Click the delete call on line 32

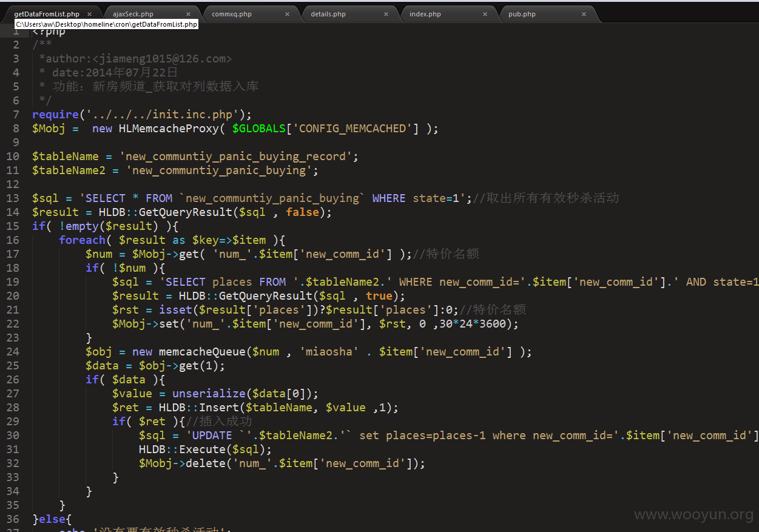coord(206,463)
